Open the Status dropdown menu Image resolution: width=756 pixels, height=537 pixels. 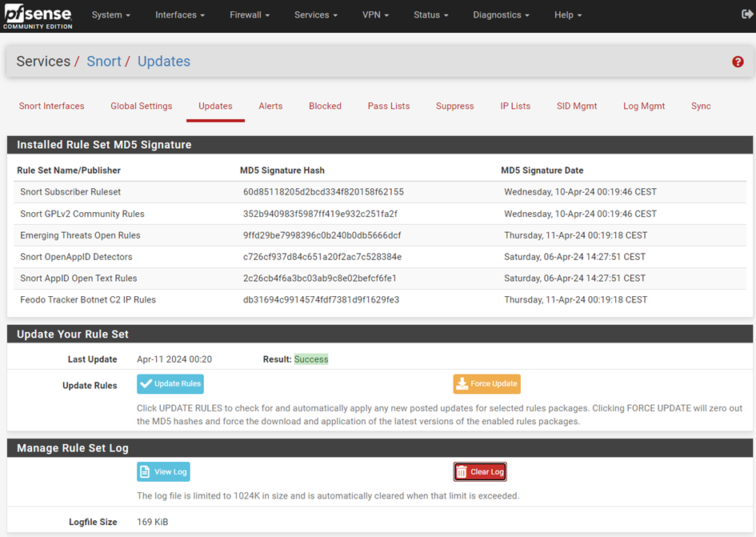coord(430,15)
